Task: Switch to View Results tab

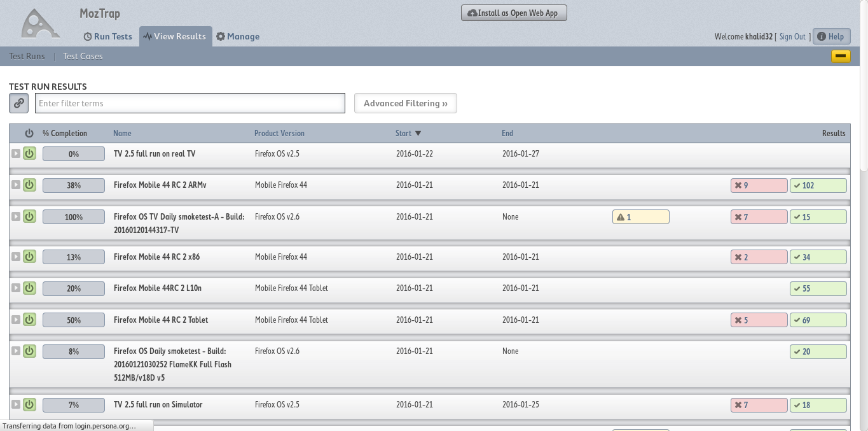Action: click(x=176, y=36)
